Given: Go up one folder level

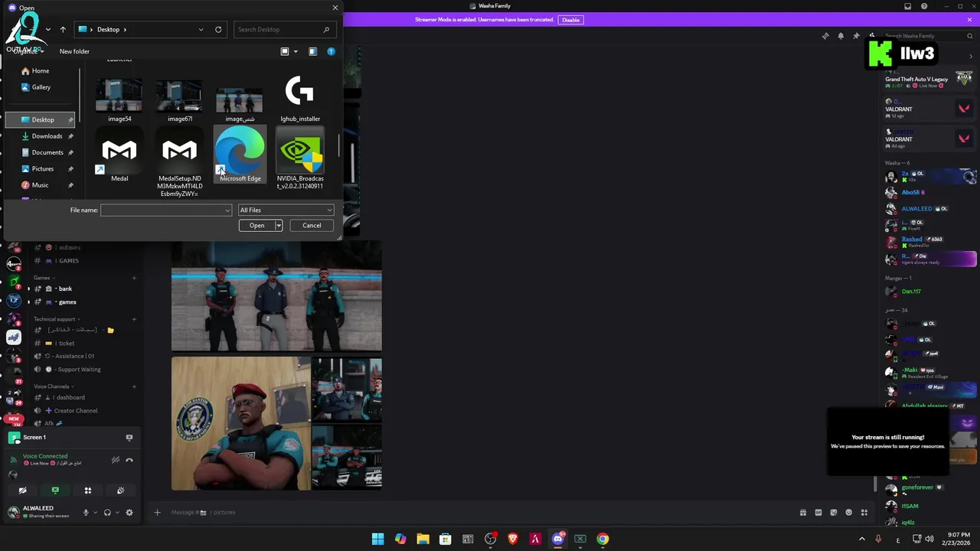Looking at the screenshot, I should tap(63, 29).
